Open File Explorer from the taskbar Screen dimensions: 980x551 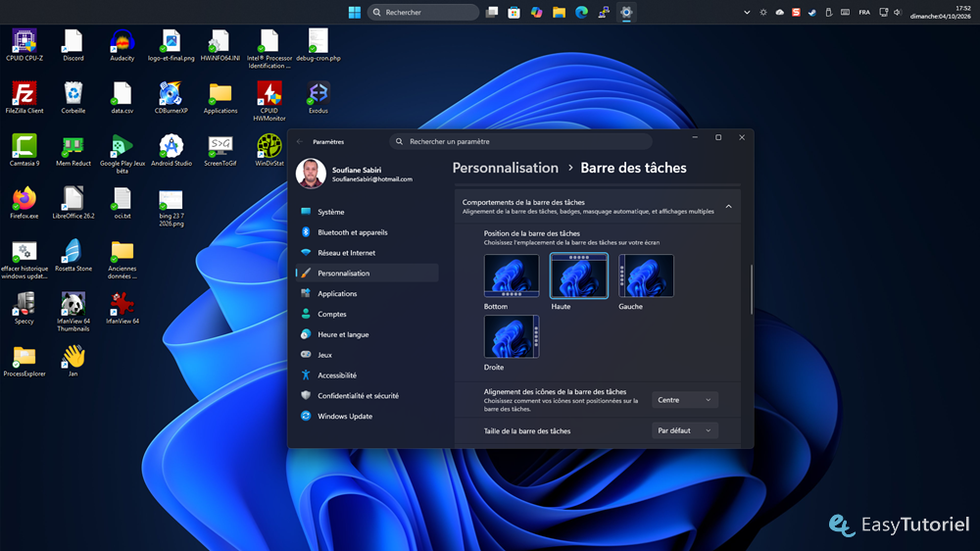pyautogui.click(x=559, y=12)
